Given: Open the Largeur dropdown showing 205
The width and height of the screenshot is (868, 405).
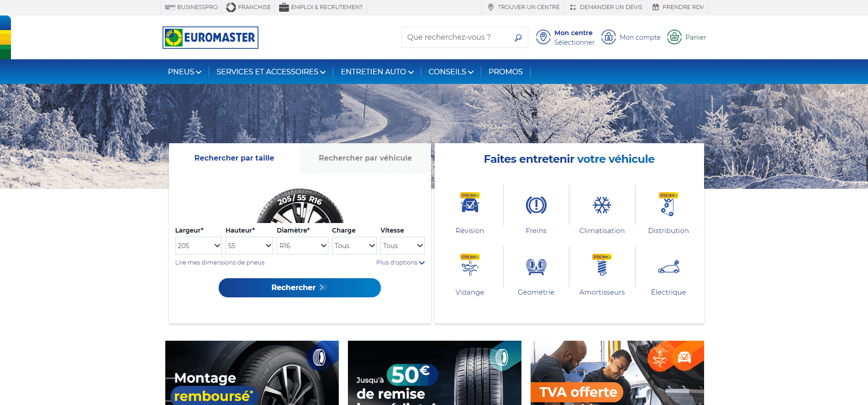Looking at the screenshot, I should pyautogui.click(x=199, y=245).
